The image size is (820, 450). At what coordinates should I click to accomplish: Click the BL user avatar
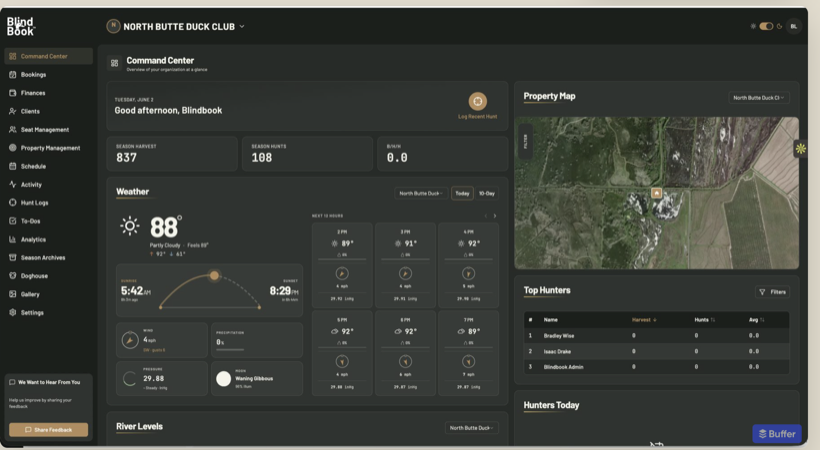pos(793,26)
